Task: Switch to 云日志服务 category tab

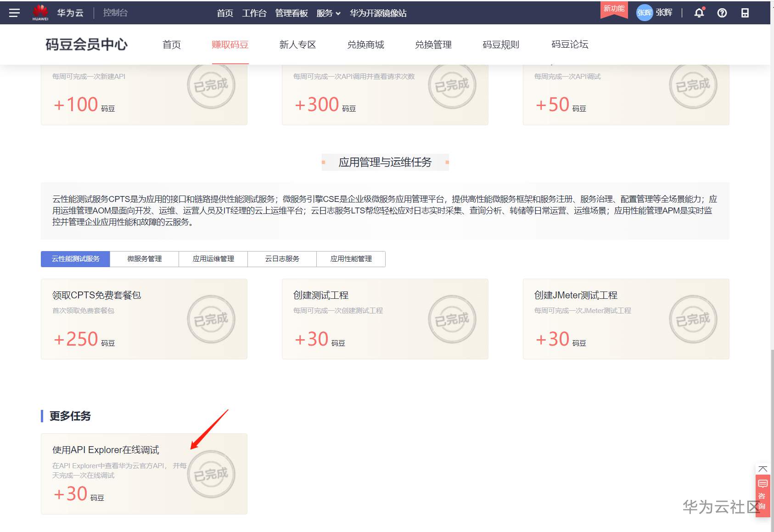Action: click(x=282, y=259)
